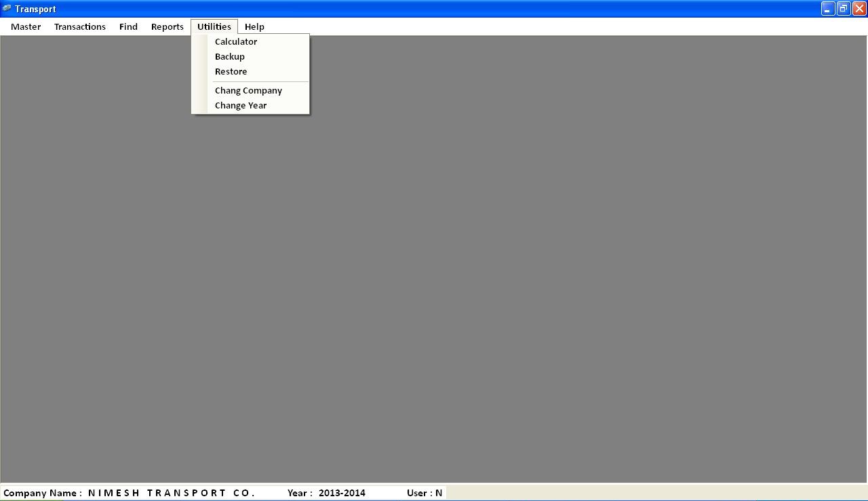Open the Help menu
Viewport: 868px width, 501px height.
(x=254, y=26)
